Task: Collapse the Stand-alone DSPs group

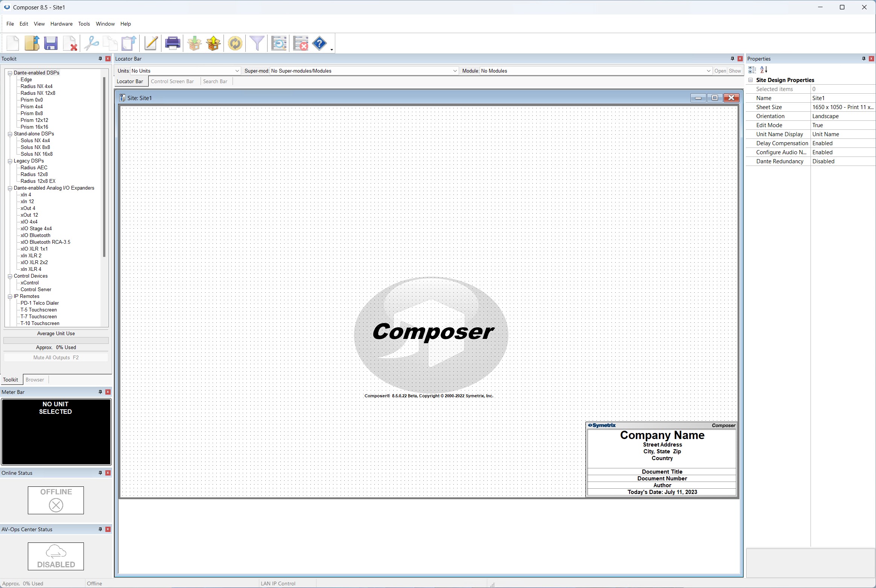Action: pyautogui.click(x=10, y=134)
